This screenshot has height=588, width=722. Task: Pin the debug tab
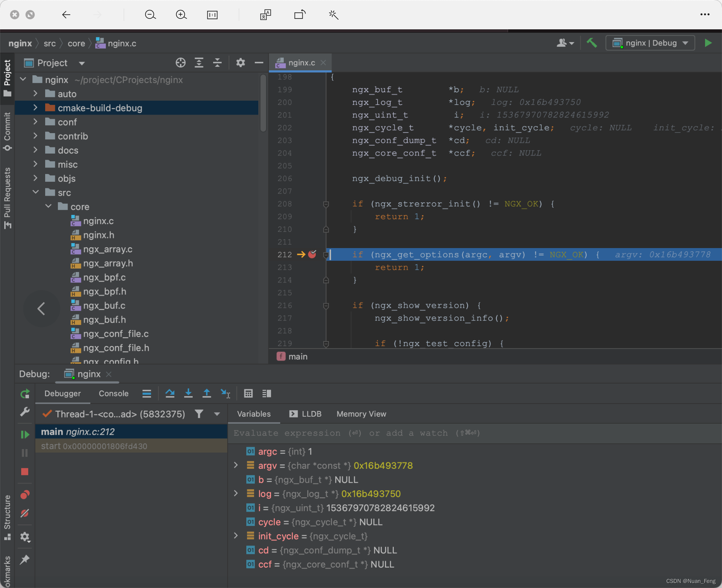pos(25,559)
